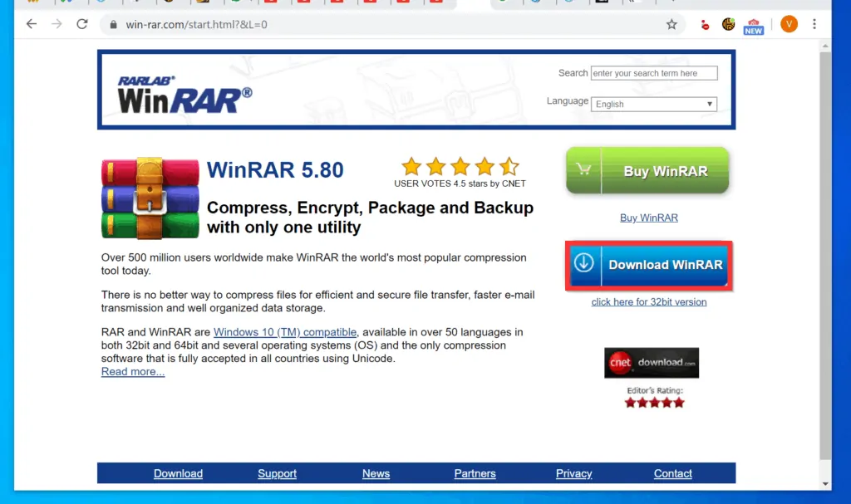Click the CNET download.com badge
The image size is (851, 504).
651,362
